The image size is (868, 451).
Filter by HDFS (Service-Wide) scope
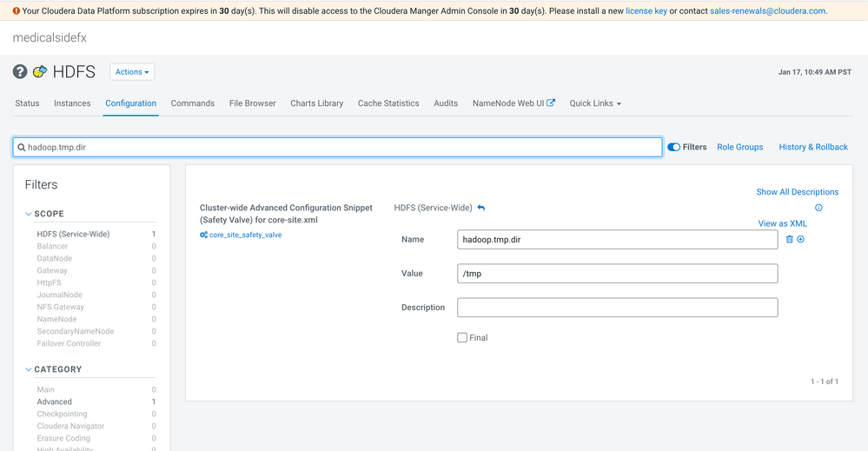(x=73, y=234)
